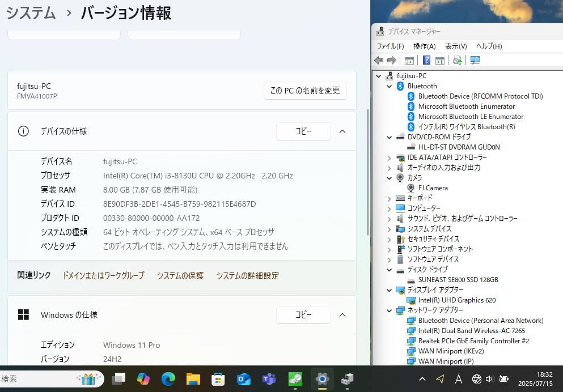Open ドメインまたはワークグループ link
Viewport: 563px width, 392px height.
coord(103,275)
